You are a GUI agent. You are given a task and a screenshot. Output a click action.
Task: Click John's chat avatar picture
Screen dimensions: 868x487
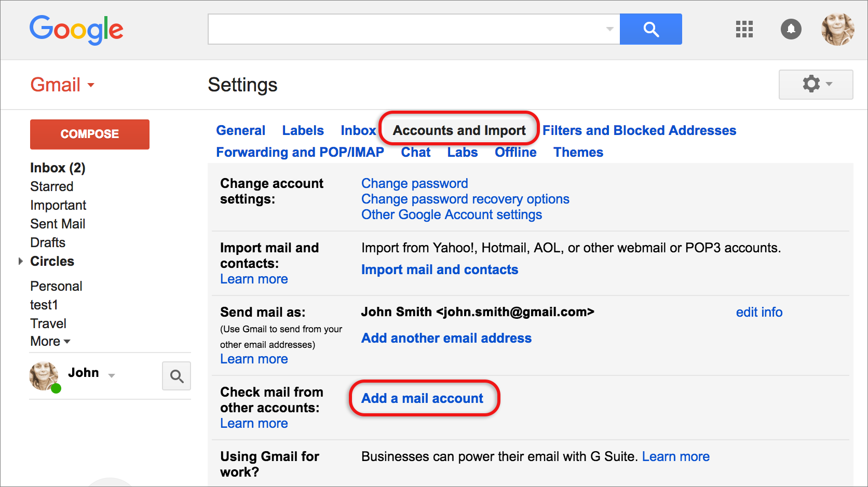[x=44, y=375]
